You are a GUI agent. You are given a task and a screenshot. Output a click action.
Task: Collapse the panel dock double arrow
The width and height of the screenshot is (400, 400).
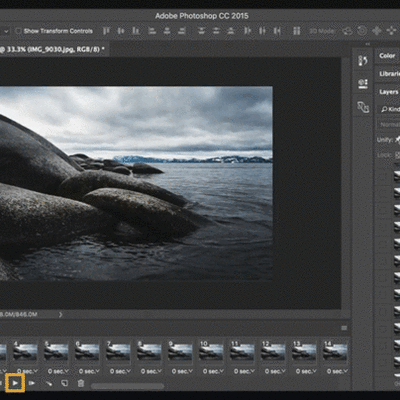pyautogui.click(x=368, y=44)
